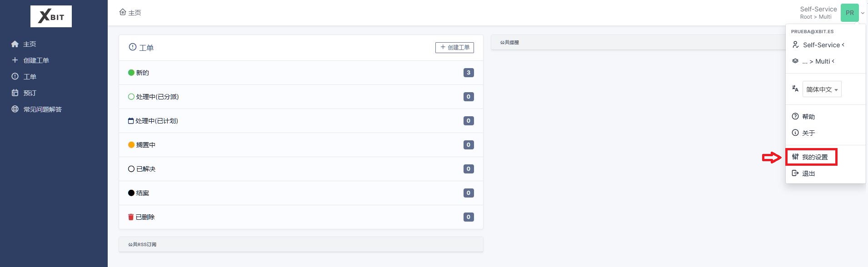Image resolution: width=868 pixels, height=267 pixels.
Task: Click the question mark icon beside 帮助
Action: tap(795, 116)
